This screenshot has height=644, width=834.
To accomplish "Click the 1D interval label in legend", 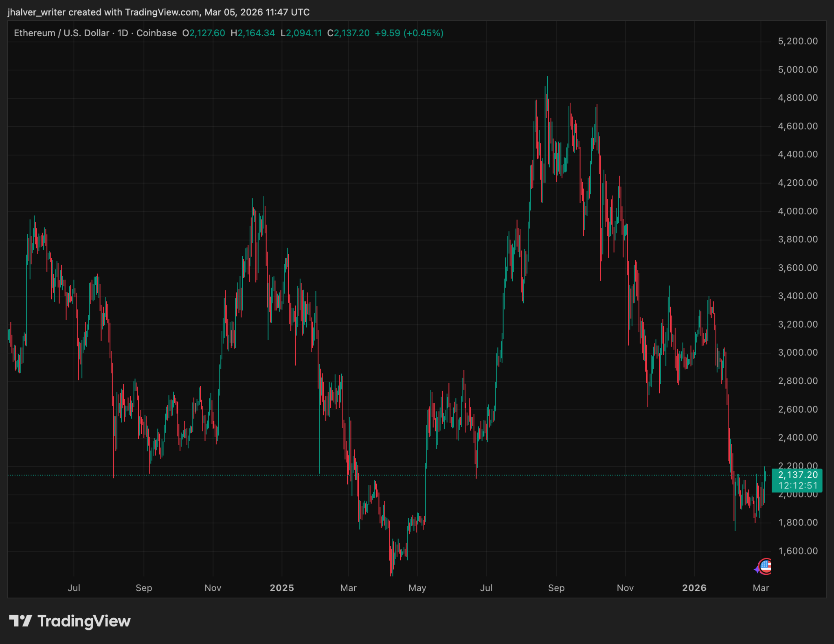I will (x=123, y=33).
